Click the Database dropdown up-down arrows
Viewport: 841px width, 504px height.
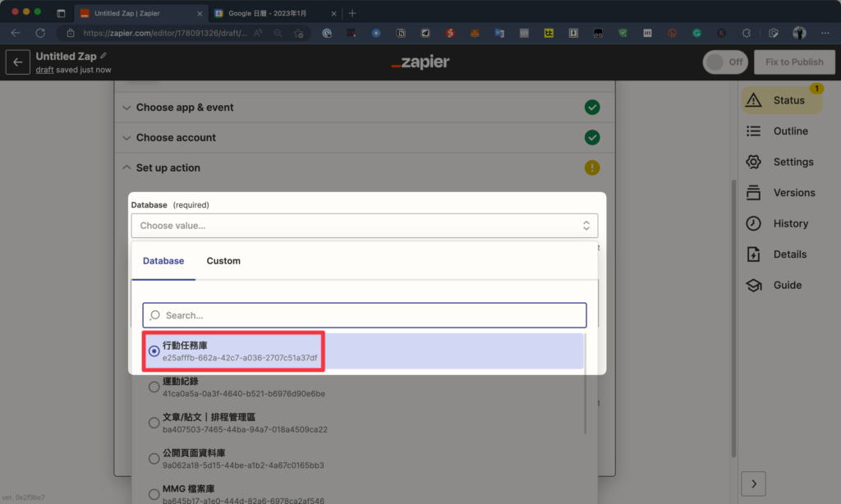coord(586,226)
